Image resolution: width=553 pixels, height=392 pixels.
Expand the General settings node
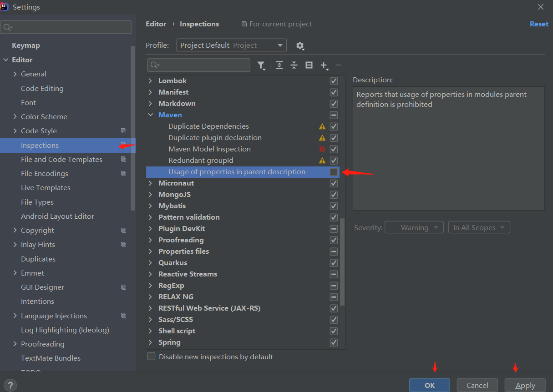coord(15,74)
